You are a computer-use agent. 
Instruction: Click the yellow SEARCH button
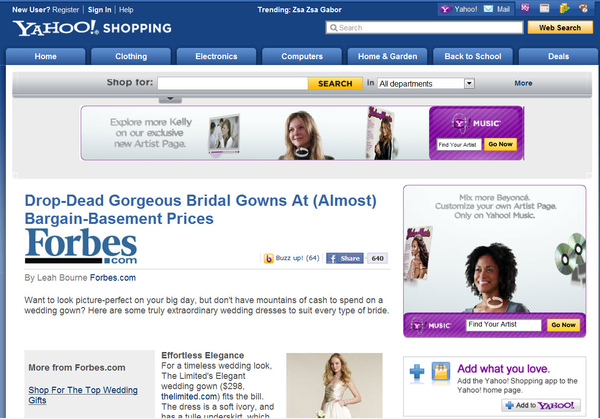coord(335,83)
